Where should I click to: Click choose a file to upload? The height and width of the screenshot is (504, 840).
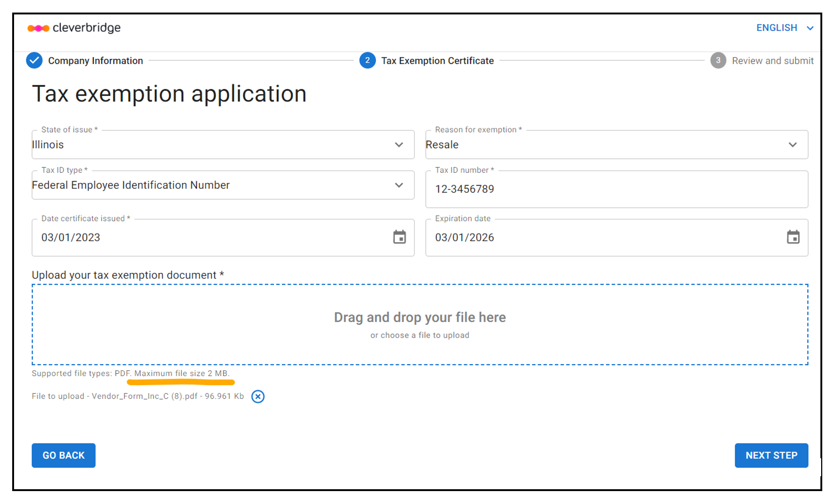tap(420, 335)
